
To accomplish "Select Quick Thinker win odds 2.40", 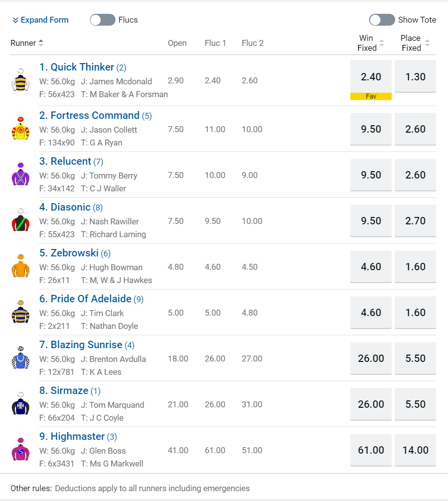I will tap(371, 76).
